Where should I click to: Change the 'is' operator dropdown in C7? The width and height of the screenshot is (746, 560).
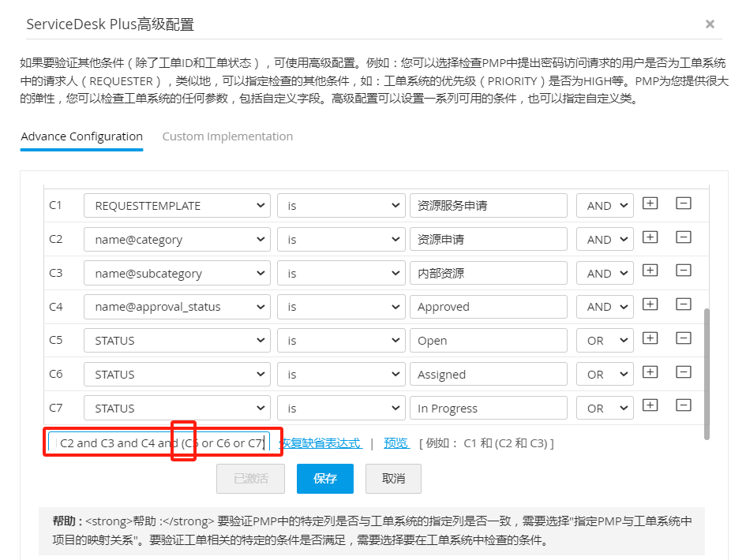(x=341, y=408)
